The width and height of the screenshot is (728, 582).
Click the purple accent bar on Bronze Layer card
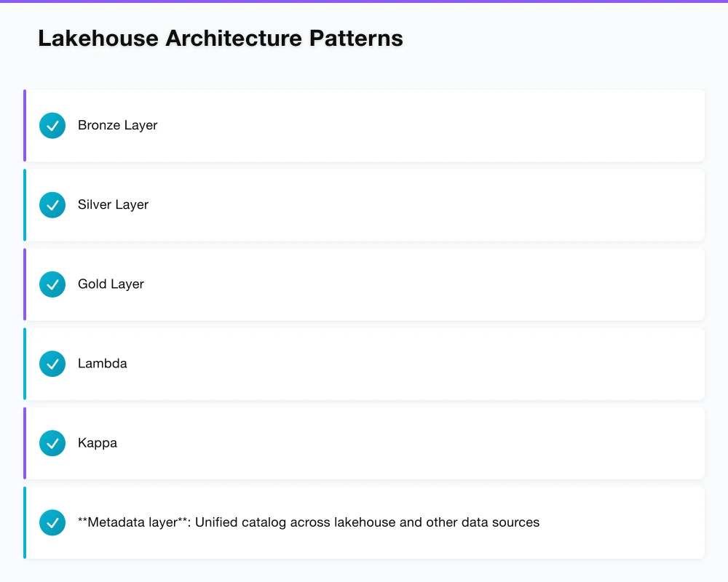point(25,126)
